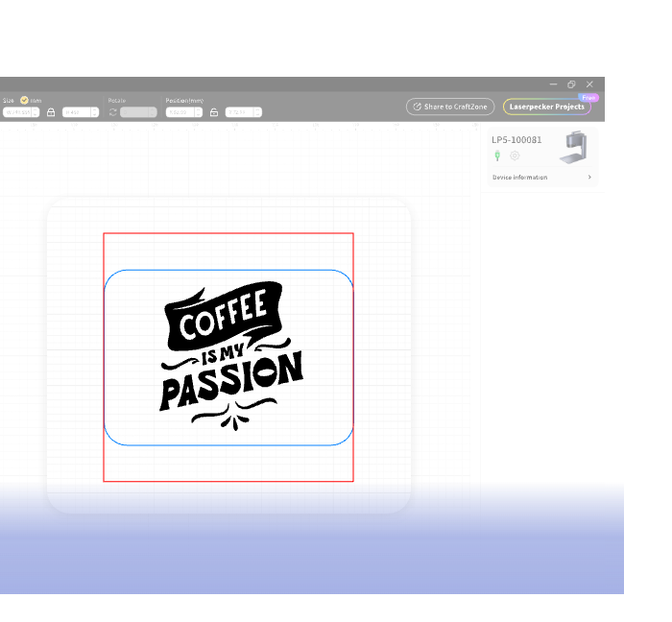672x622 pixels.
Task: Click the rotate icon in the toolbar
Action: click(x=112, y=112)
